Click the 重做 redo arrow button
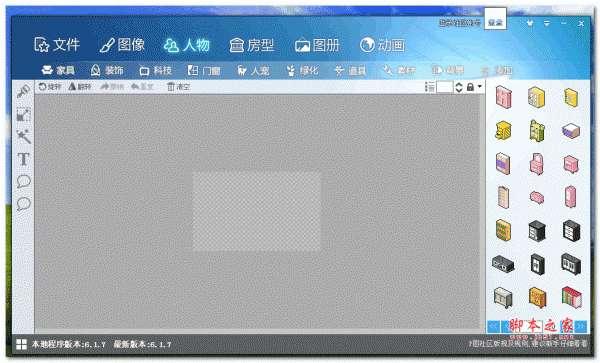 [142, 87]
